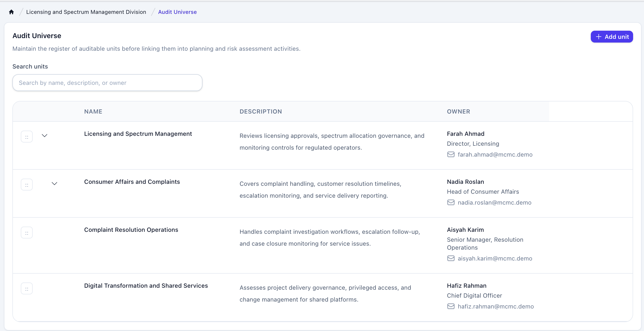Click the Audit Universe page heading
The image size is (644, 331).
37,36
